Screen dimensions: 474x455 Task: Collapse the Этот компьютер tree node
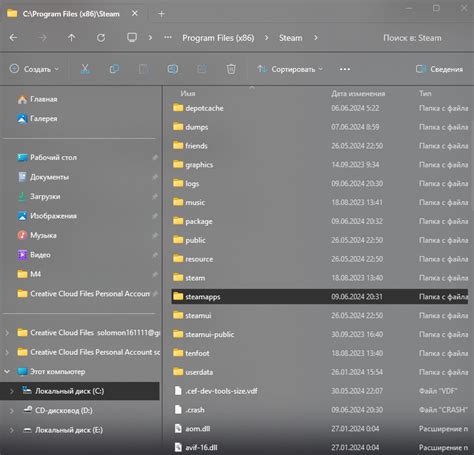tap(7, 371)
